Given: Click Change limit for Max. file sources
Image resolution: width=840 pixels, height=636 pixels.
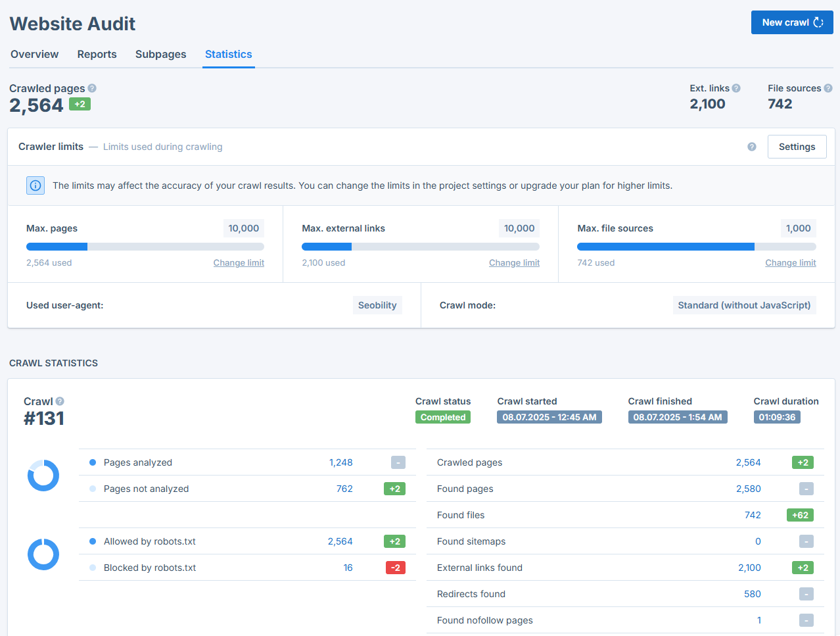Looking at the screenshot, I should pyautogui.click(x=791, y=262).
